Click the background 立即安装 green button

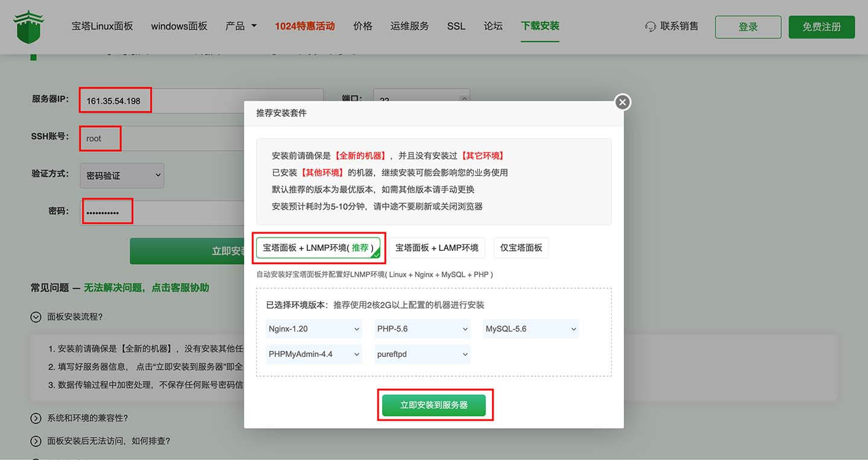coord(187,251)
